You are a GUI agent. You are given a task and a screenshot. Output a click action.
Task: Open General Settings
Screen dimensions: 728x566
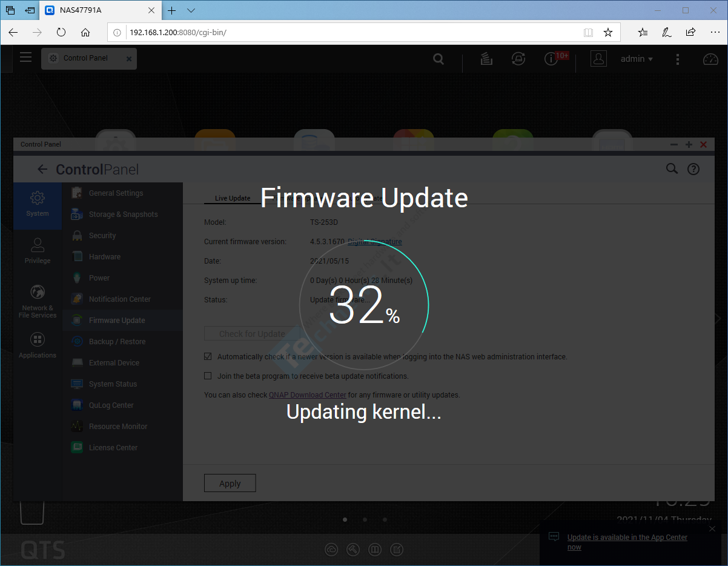(x=122, y=193)
